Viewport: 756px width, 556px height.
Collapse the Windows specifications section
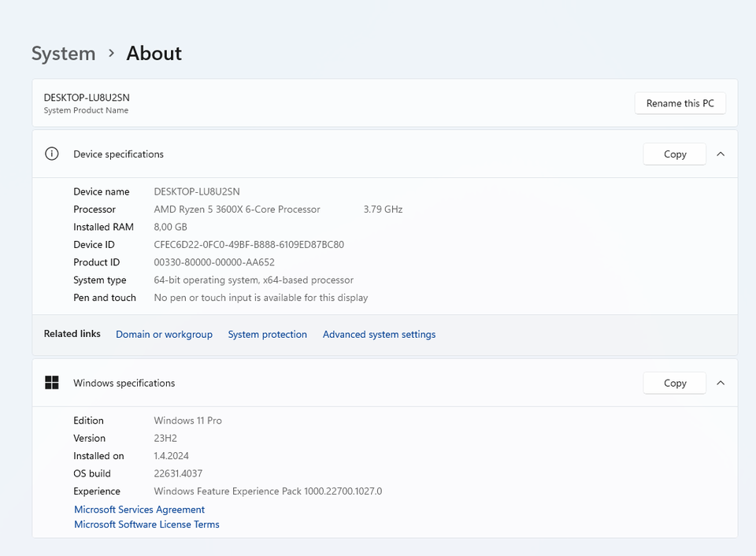click(x=721, y=383)
